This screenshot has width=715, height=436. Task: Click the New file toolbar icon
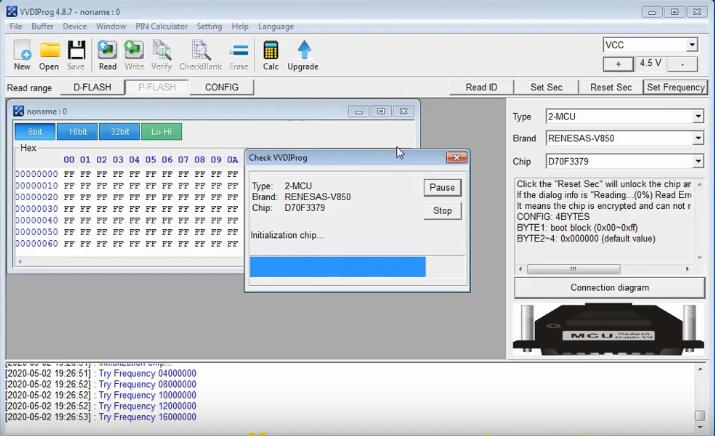click(22, 55)
